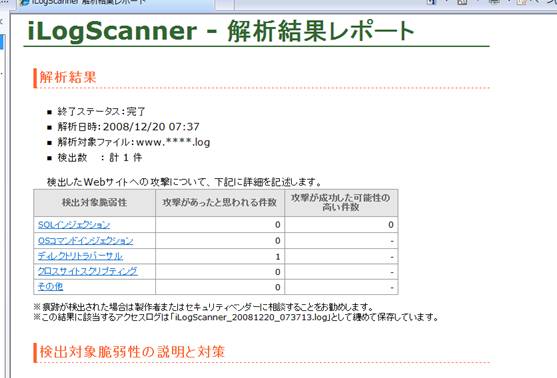The image size is (557, 378).
Task: Click the iLogScanner - 解析結果レポート page title
Action: [221, 31]
